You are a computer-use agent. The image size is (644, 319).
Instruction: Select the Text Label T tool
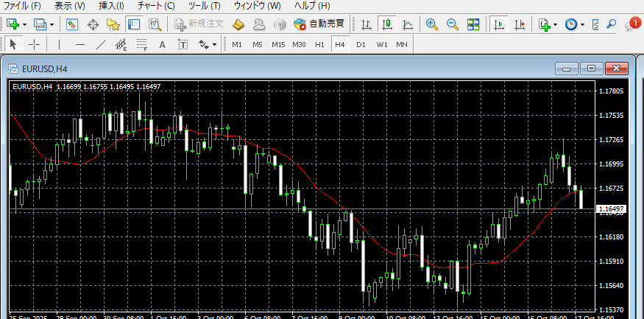183,44
